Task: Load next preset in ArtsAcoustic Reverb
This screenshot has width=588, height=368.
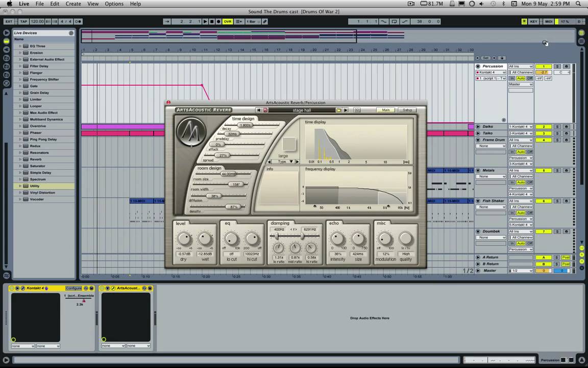Action: (x=346, y=110)
